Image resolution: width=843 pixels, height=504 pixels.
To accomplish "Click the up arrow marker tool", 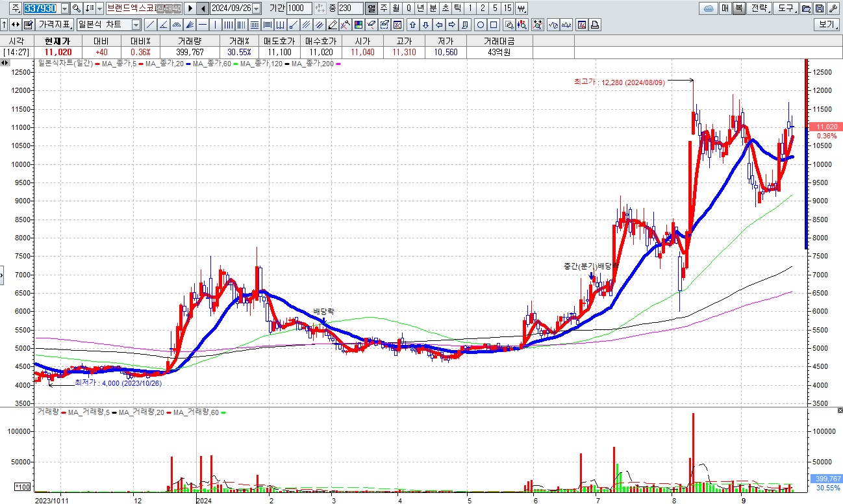I will pyautogui.click(x=412, y=25).
